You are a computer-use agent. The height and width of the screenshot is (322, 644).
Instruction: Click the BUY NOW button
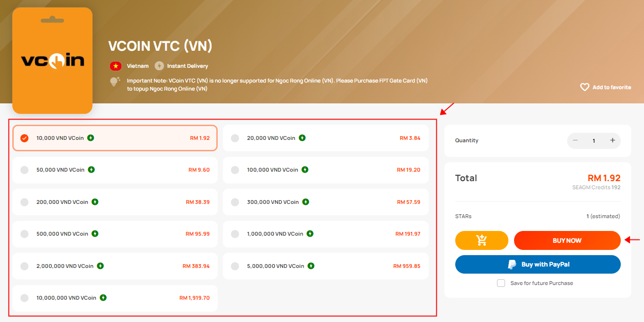click(567, 240)
